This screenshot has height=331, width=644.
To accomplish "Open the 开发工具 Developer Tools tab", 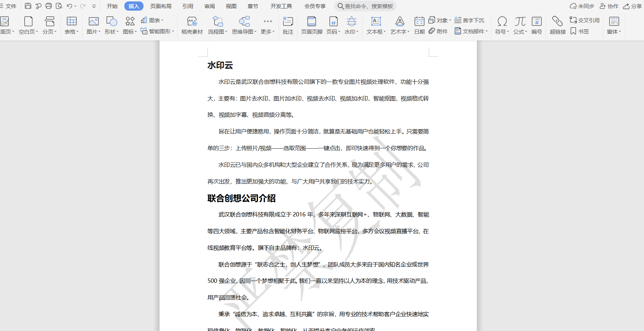I will [x=281, y=6].
